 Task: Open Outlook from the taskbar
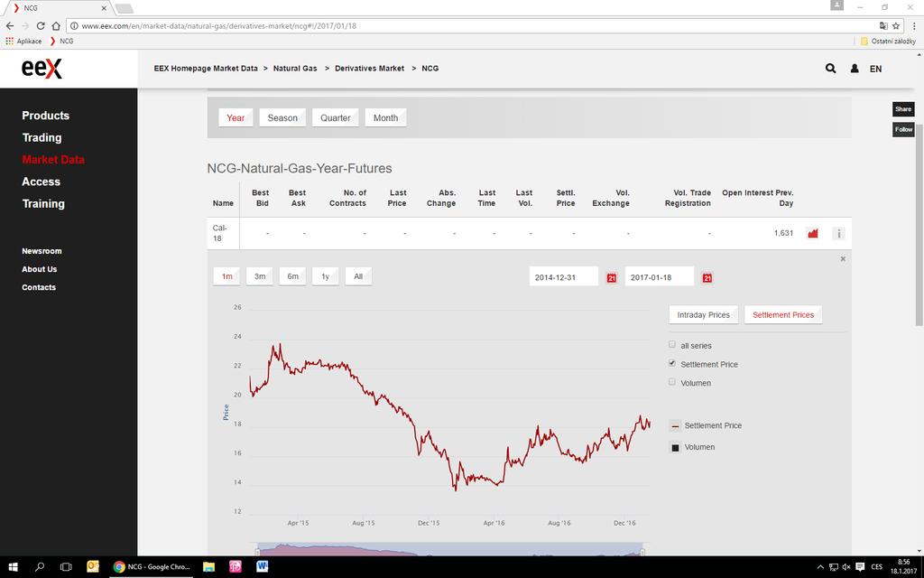click(x=93, y=567)
